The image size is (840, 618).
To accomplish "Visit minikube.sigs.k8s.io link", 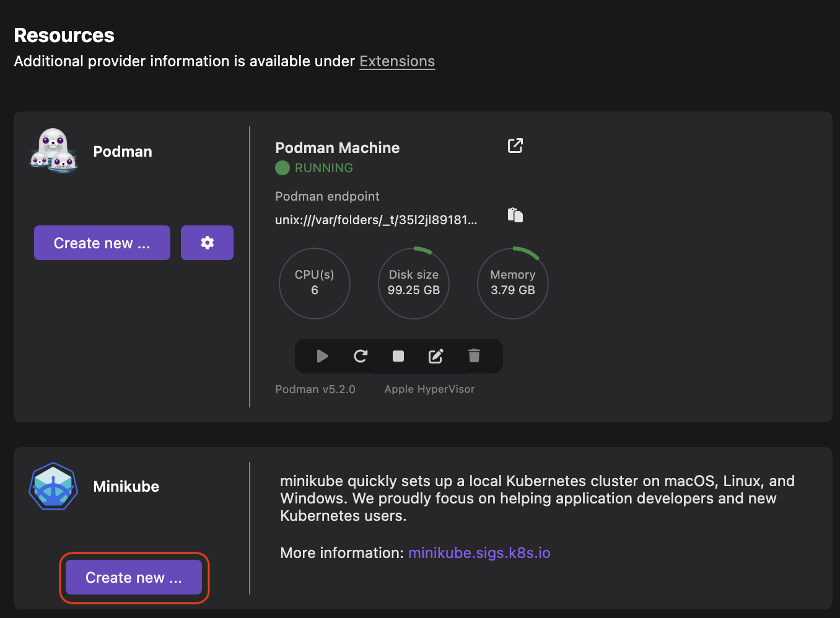I will (x=479, y=553).
